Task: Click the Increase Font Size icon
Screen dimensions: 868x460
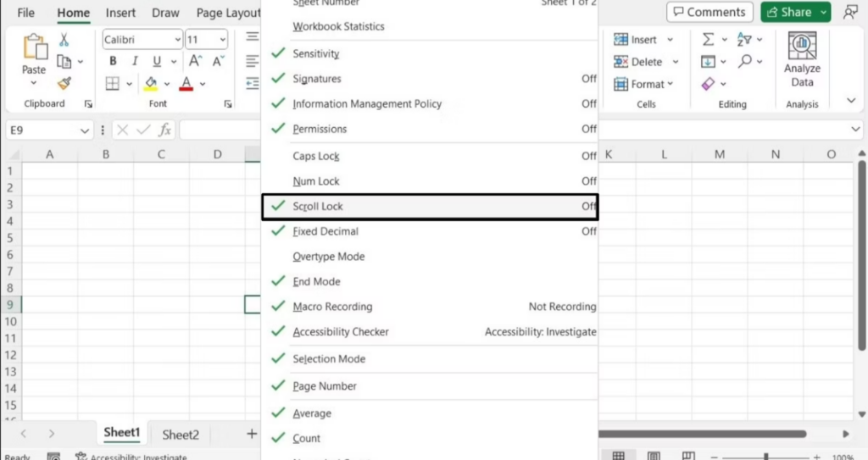Action: pos(196,61)
